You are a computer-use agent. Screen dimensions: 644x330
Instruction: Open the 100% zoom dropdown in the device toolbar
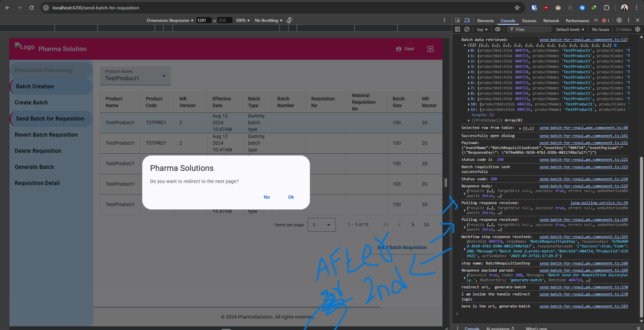pos(243,20)
